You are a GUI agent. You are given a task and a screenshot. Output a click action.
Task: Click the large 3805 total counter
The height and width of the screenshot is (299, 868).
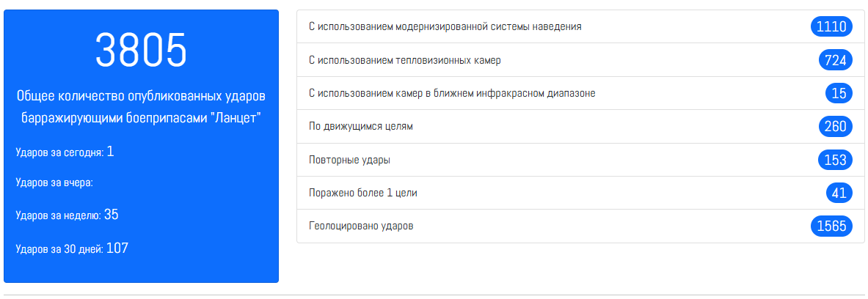point(141,51)
